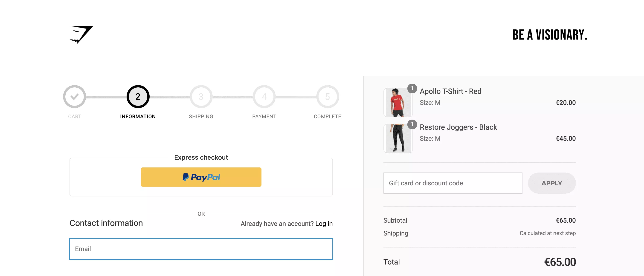Click the Shipping step 3 circle icon
Screen dimensions: 644x276
[201, 96]
